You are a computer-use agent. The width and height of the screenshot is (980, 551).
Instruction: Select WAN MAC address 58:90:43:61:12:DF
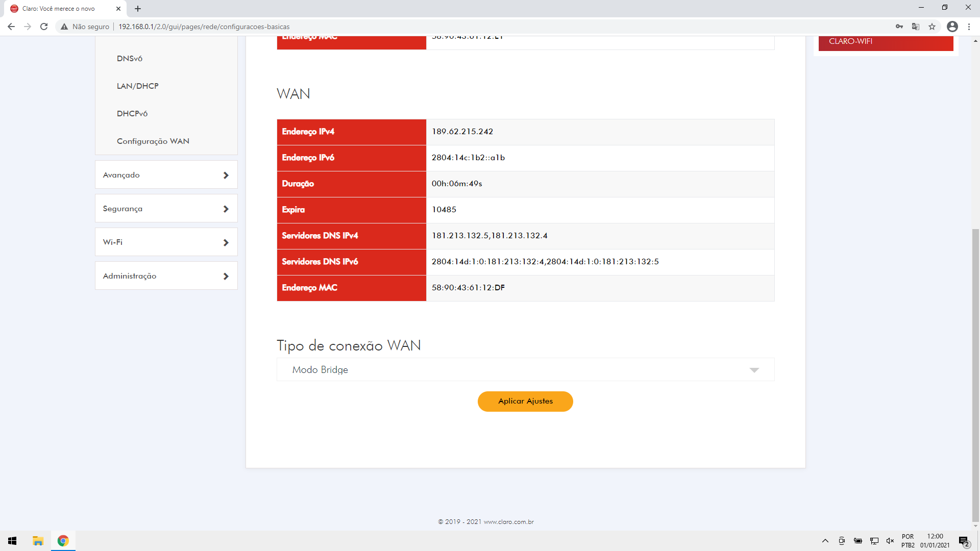click(468, 288)
